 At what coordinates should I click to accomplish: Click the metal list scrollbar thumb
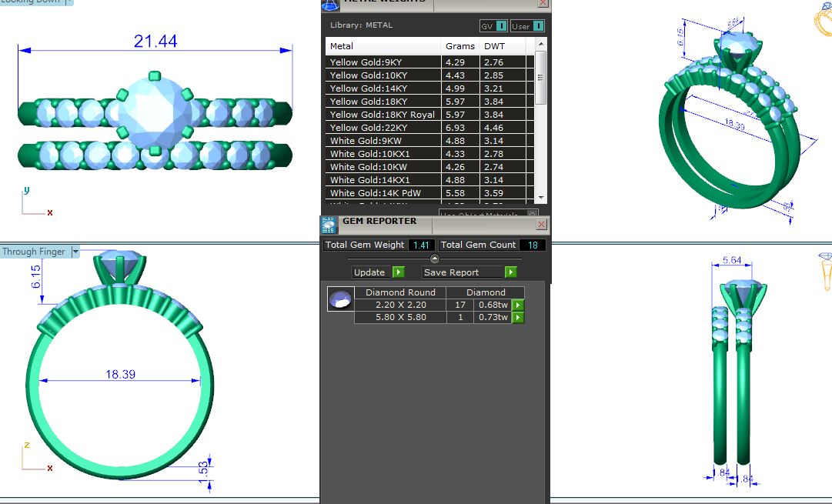click(540, 77)
